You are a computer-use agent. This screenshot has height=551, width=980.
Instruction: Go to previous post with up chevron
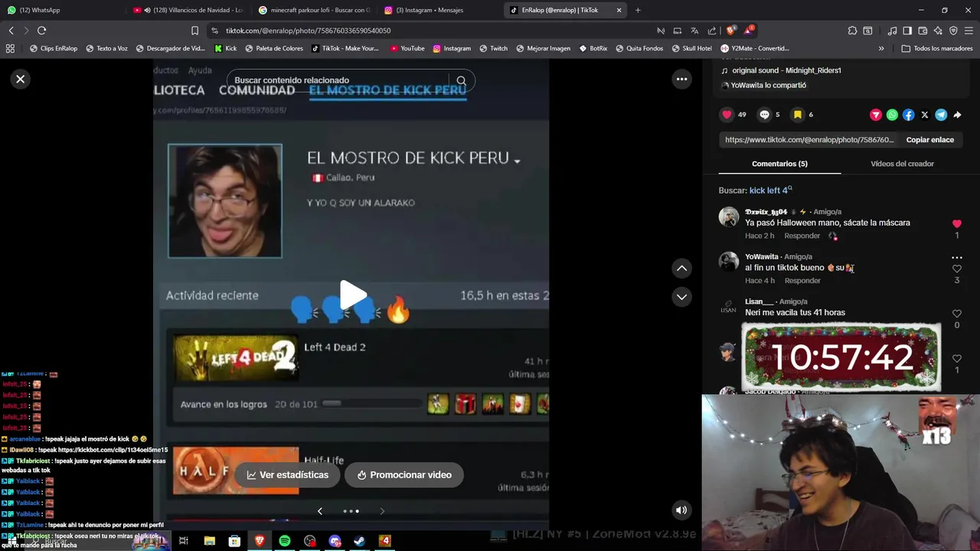coord(681,268)
